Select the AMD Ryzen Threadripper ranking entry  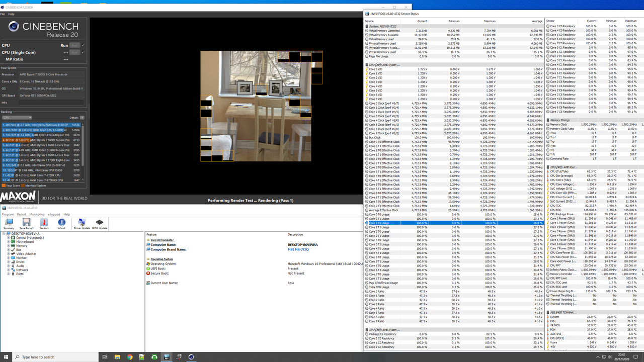coord(42,135)
